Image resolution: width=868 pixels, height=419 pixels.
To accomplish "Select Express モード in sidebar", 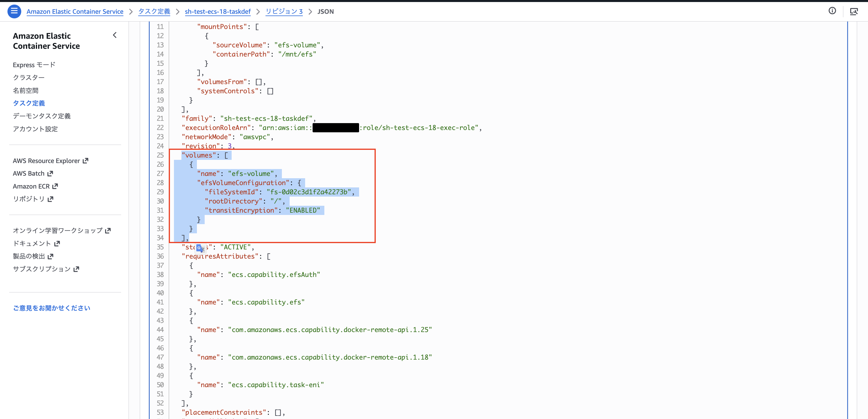I will (34, 65).
